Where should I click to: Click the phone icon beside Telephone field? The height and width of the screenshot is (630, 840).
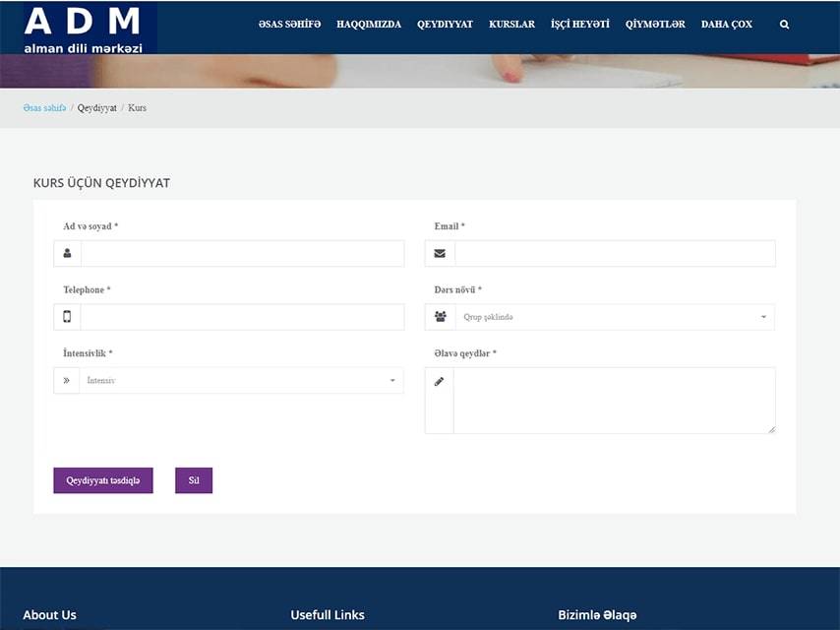click(67, 317)
